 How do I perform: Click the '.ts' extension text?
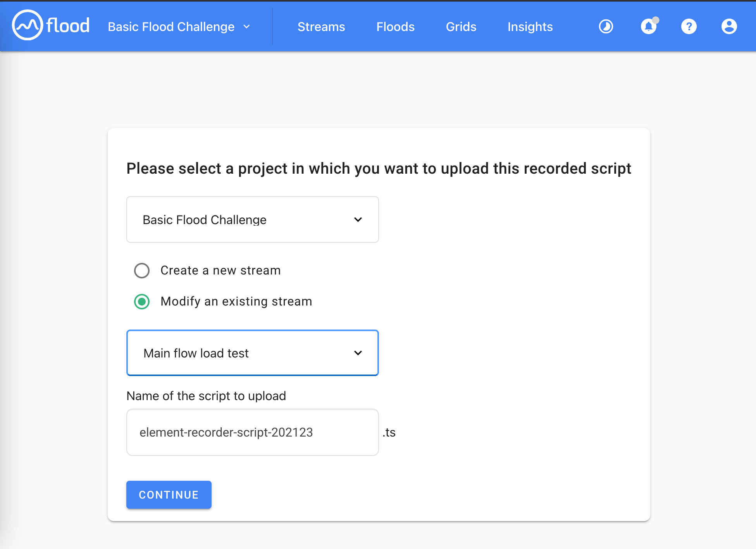(x=389, y=432)
